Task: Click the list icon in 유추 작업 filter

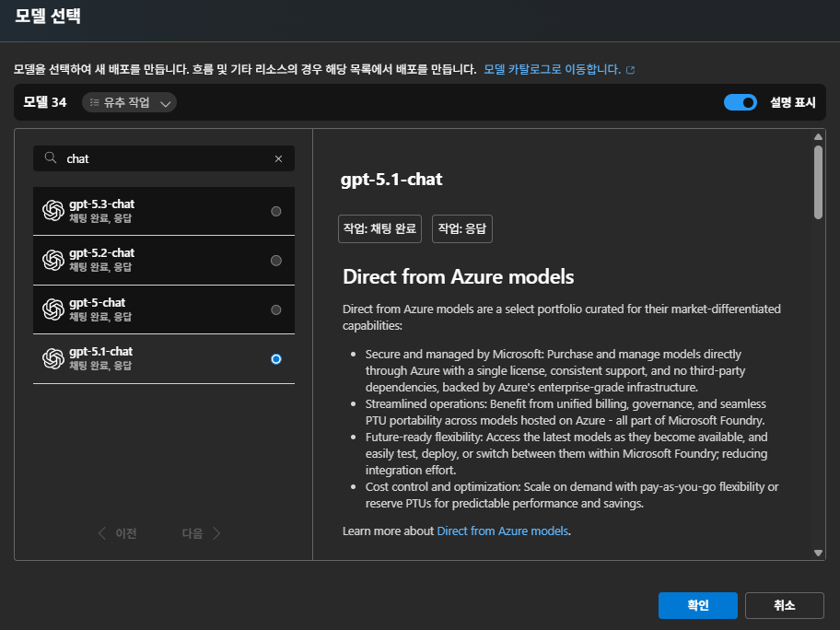Action: pyautogui.click(x=94, y=103)
